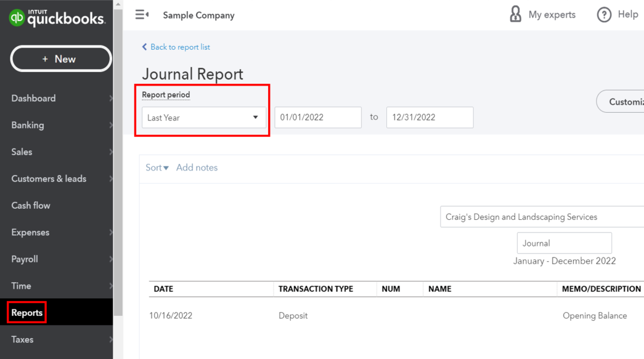Expand Time submenu chevron
This screenshot has width=644, height=359.
click(x=111, y=286)
